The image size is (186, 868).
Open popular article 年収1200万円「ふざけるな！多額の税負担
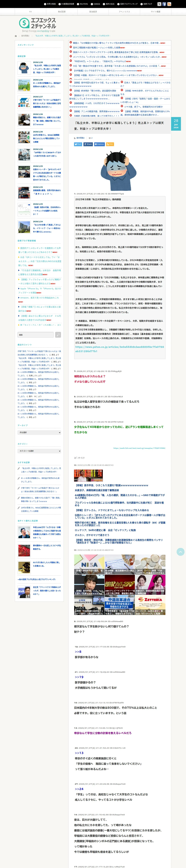pos(47,532)
